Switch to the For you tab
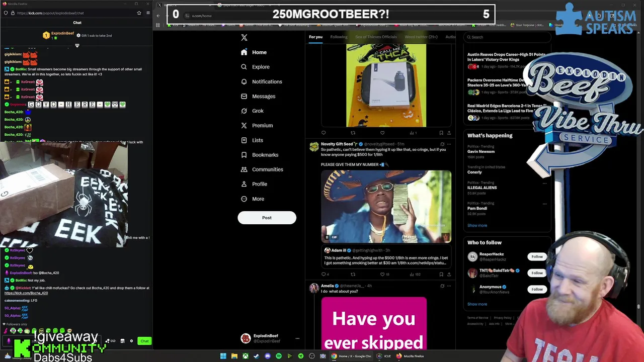The width and height of the screenshot is (644, 362). pos(315,37)
